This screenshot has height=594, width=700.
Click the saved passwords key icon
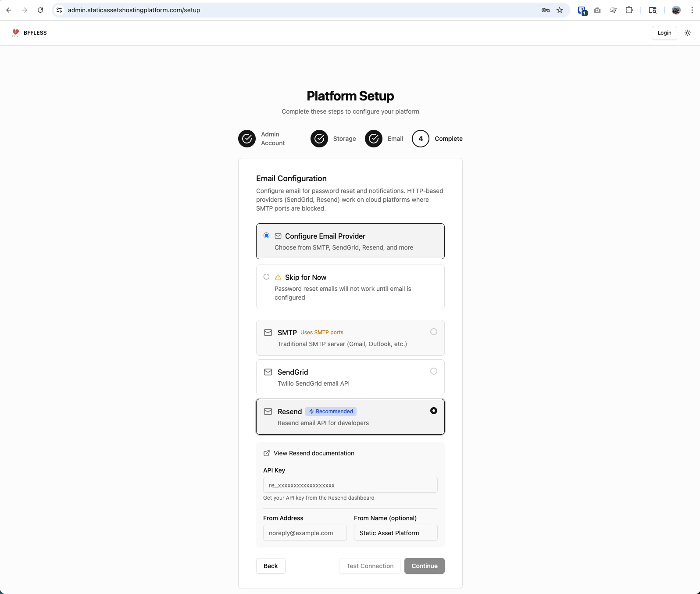pos(546,10)
